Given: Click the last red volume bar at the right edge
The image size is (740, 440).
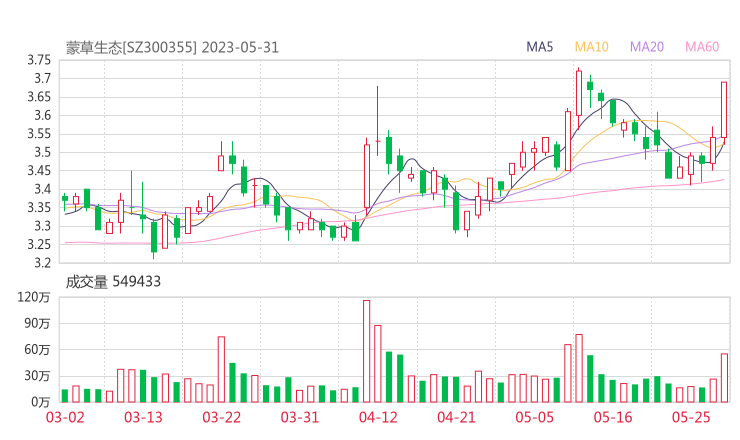Looking at the screenshot, I should (724, 378).
